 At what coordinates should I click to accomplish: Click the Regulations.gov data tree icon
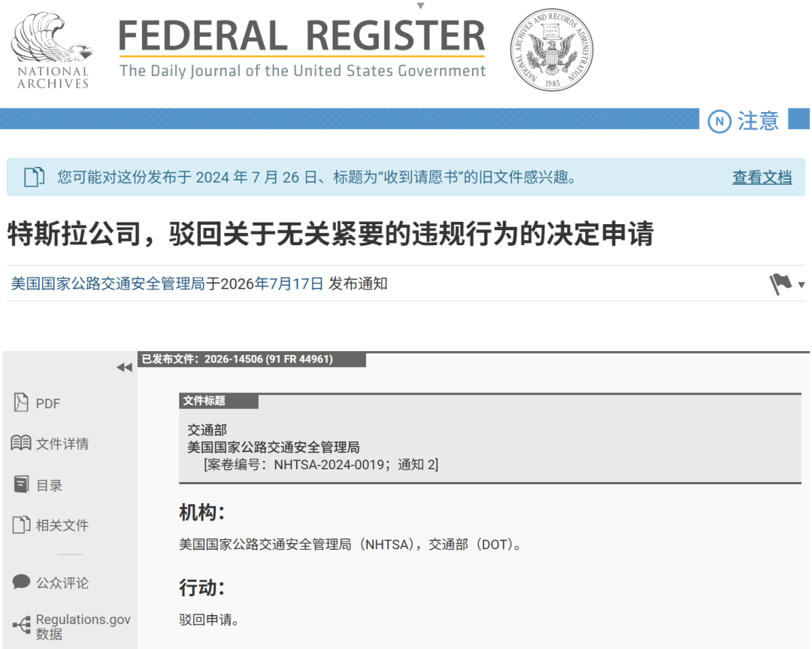click(21, 625)
